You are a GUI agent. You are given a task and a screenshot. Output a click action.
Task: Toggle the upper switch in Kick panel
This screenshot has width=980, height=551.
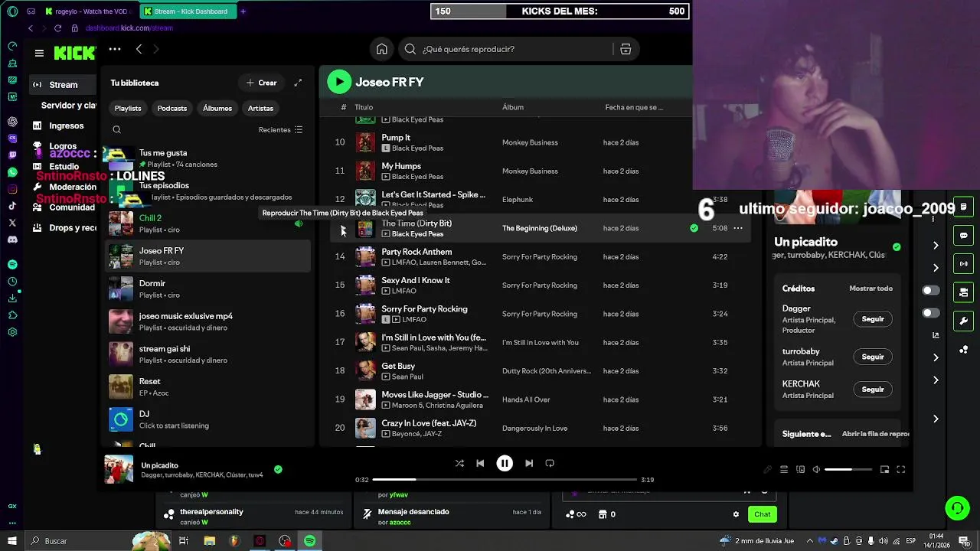[x=931, y=290]
